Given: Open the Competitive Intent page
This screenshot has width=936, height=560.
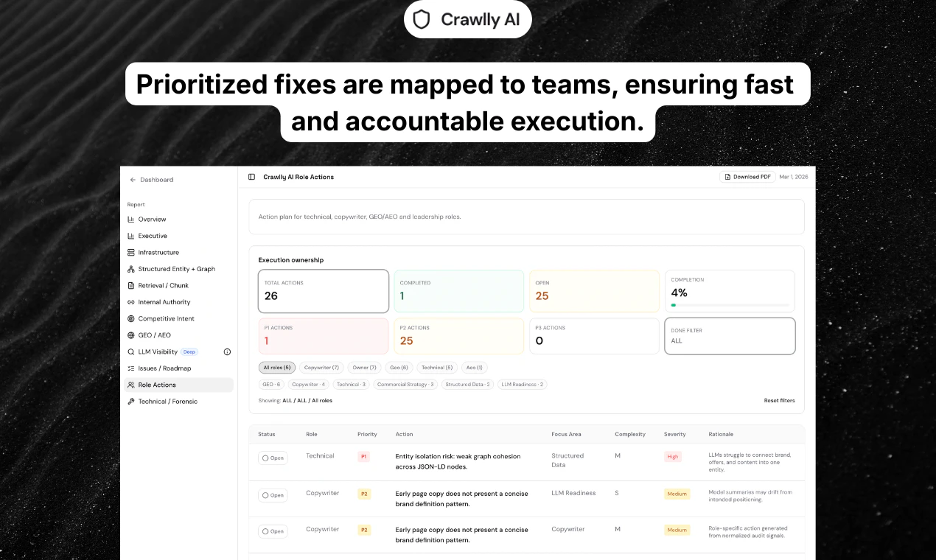Looking at the screenshot, I should coord(179,319).
